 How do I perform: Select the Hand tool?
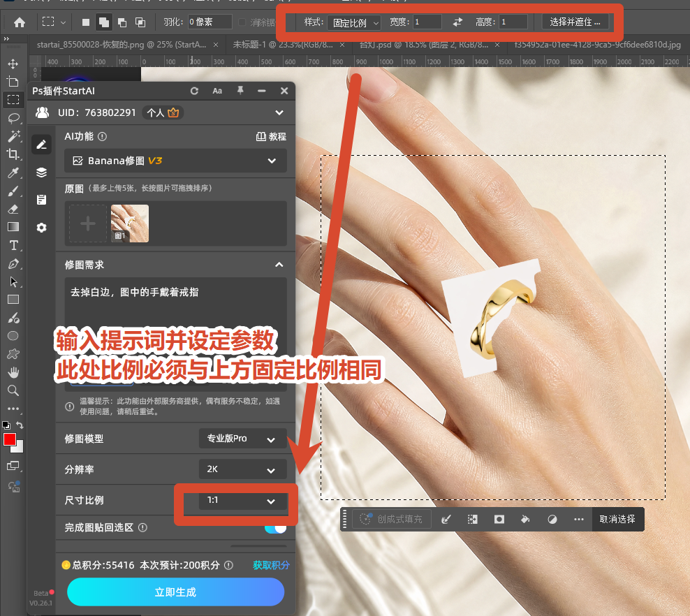coord(13,372)
